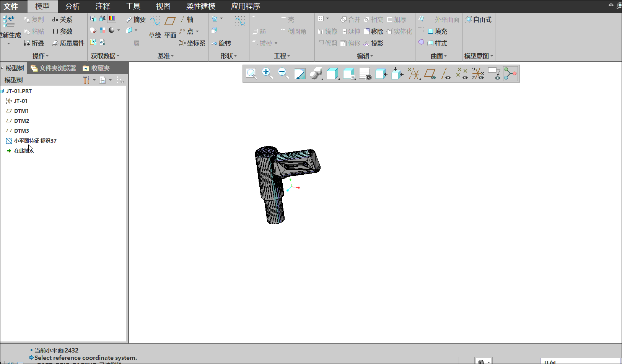Expand the 形状 group dropdown
Screen dimensions: 622x364
[x=229, y=56]
